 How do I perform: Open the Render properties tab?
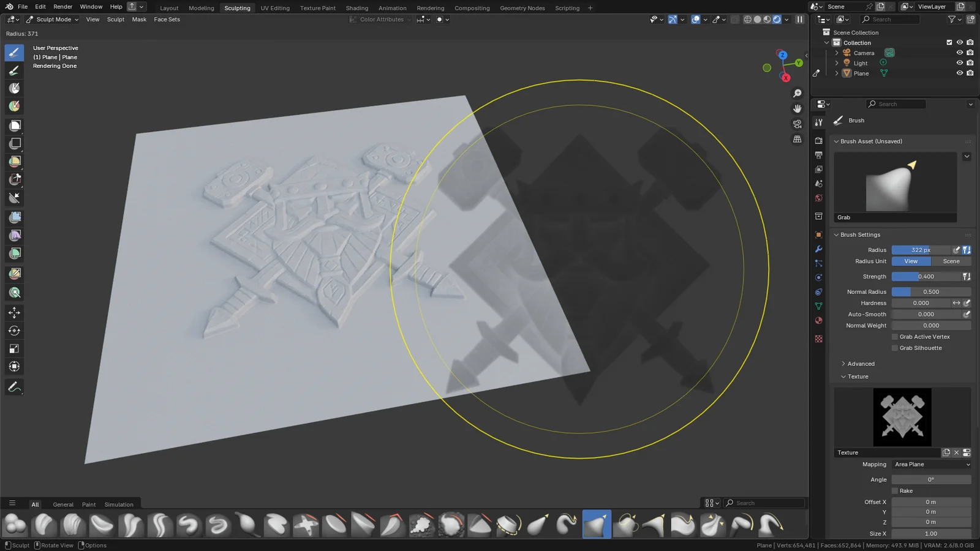tap(819, 140)
